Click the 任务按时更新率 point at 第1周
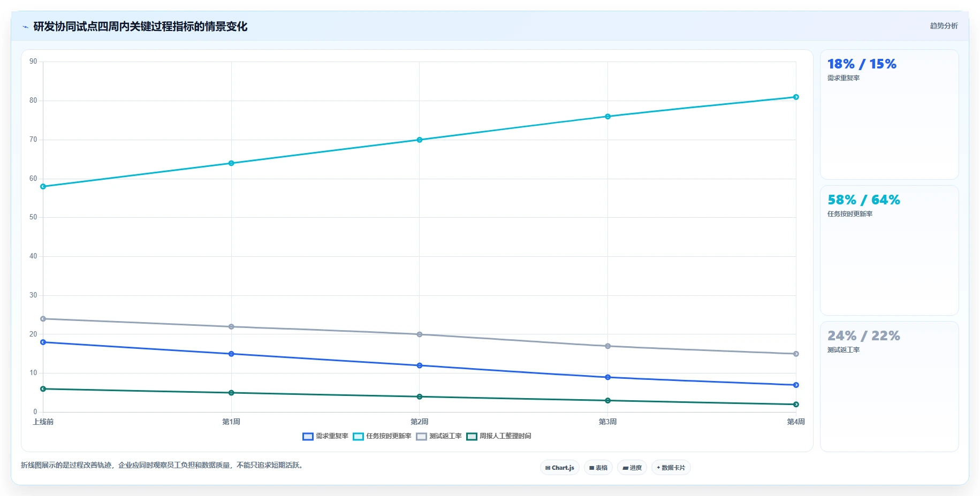 click(x=231, y=163)
